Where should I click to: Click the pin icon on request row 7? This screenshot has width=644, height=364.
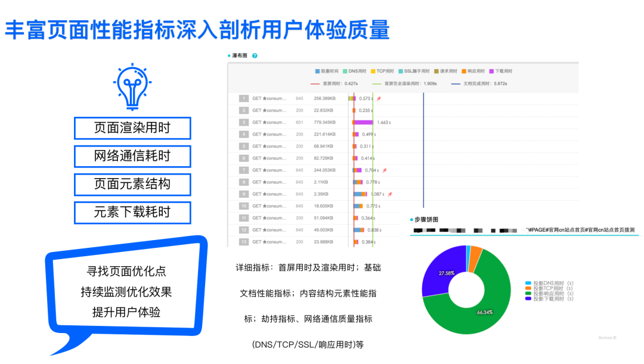point(385,170)
